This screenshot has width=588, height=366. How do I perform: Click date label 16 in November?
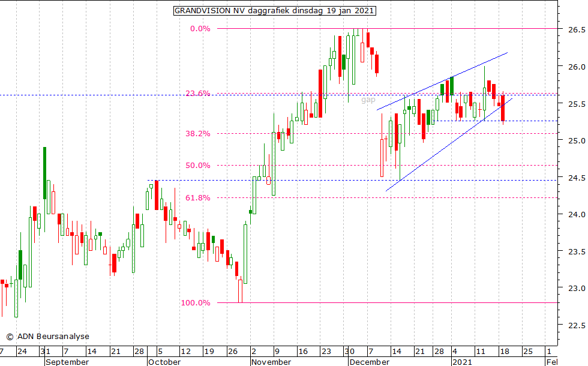(303, 352)
